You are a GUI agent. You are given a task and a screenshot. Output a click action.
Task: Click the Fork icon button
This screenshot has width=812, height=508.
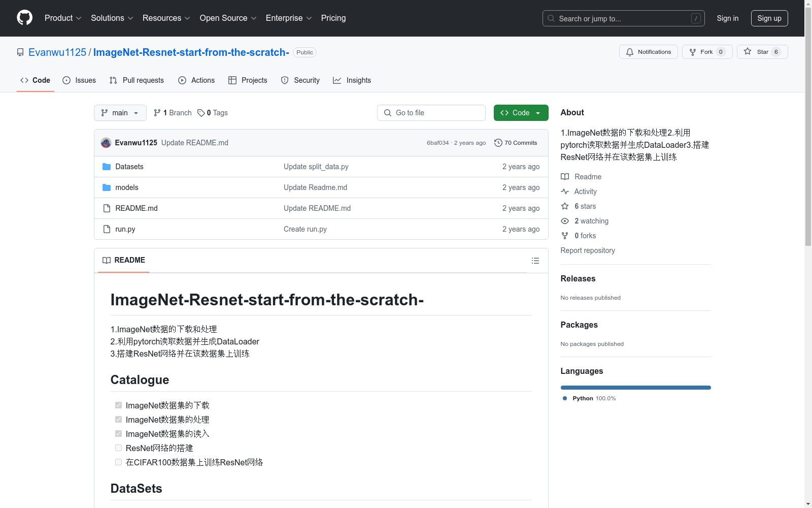coord(693,52)
